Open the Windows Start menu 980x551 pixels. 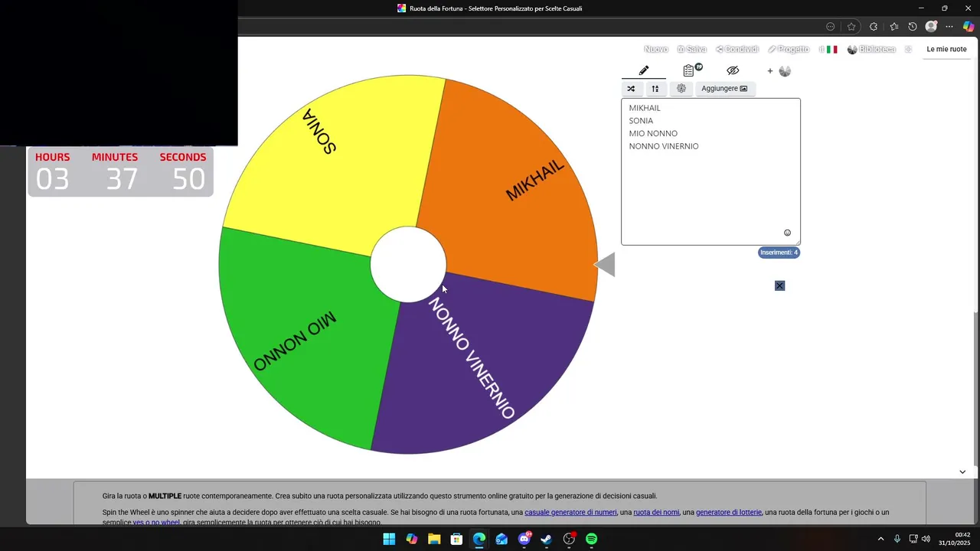[389, 539]
